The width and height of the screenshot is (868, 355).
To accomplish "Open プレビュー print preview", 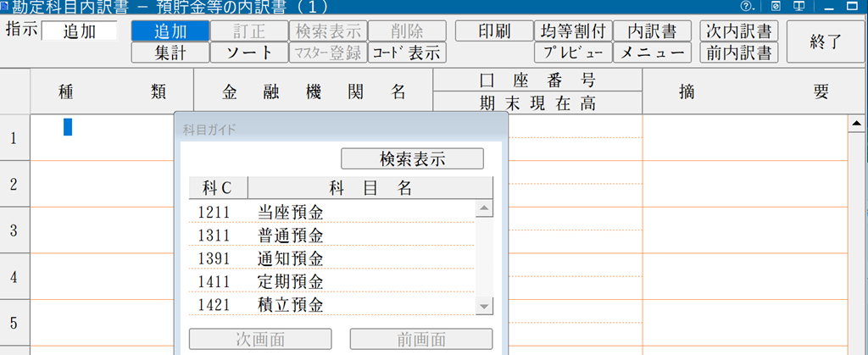I will tap(573, 53).
